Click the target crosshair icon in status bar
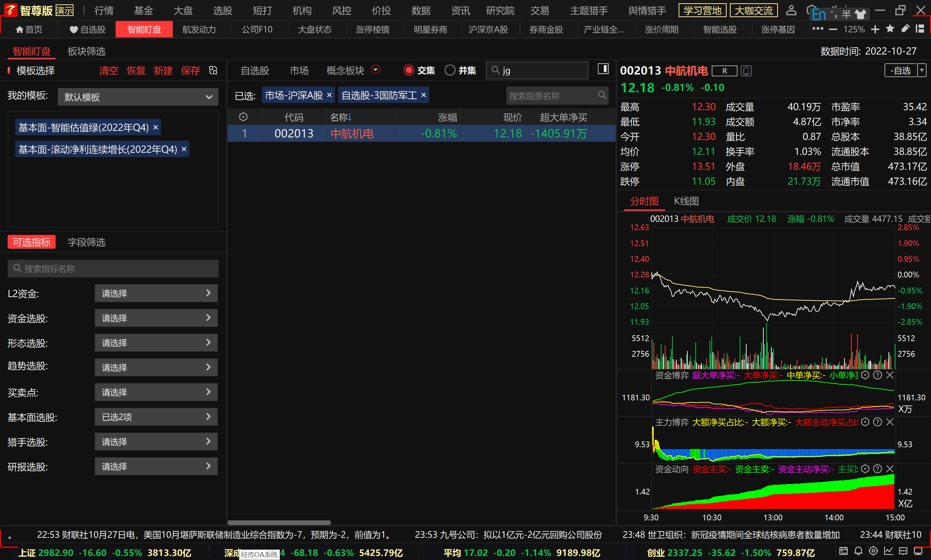931x560 pixels. tap(873, 551)
